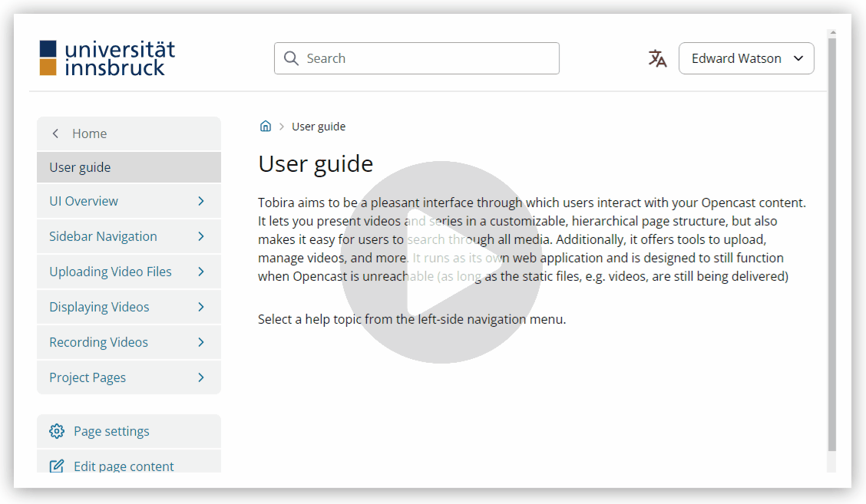Expand the Uploading Video Files section
Screen dimensions: 866x504
coord(201,272)
